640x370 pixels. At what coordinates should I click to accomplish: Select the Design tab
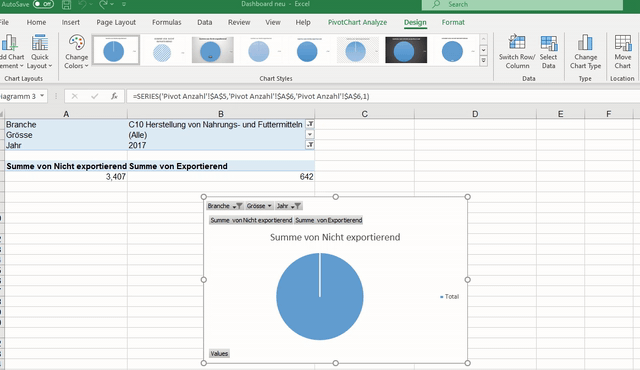(x=415, y=22)
